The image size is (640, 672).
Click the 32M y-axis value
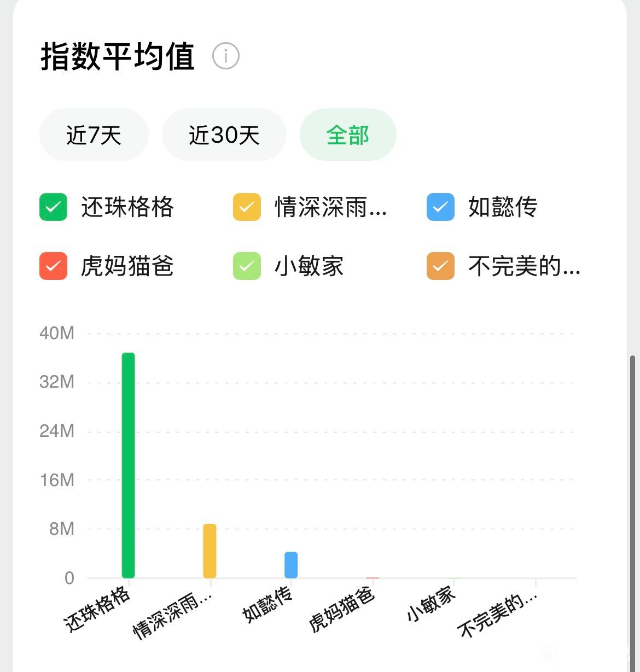click(x=57, y=382)
